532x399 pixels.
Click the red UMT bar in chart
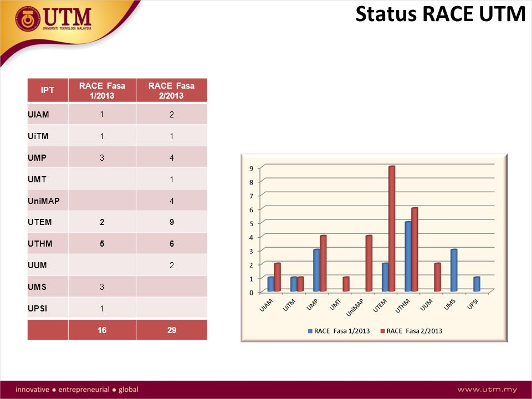[346, 284]
